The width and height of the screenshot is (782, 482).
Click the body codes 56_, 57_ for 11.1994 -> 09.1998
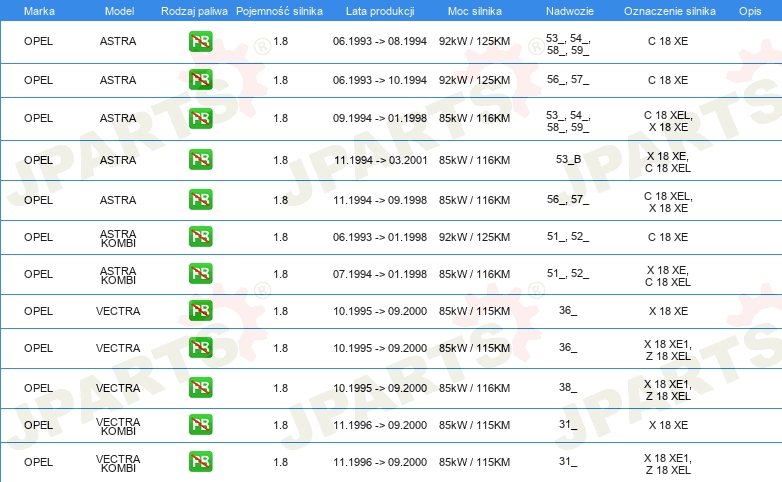coord(568,200)
